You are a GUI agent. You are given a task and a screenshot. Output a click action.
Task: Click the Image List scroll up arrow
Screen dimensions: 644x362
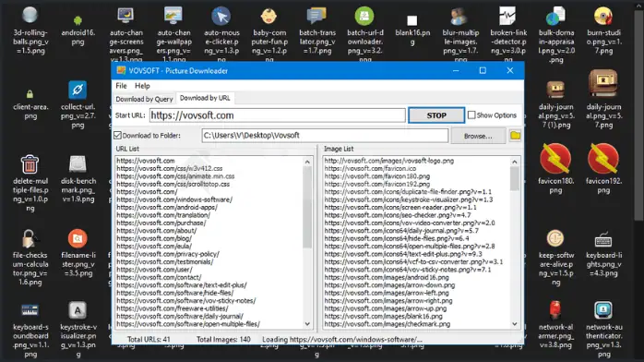tap(515, 162)
